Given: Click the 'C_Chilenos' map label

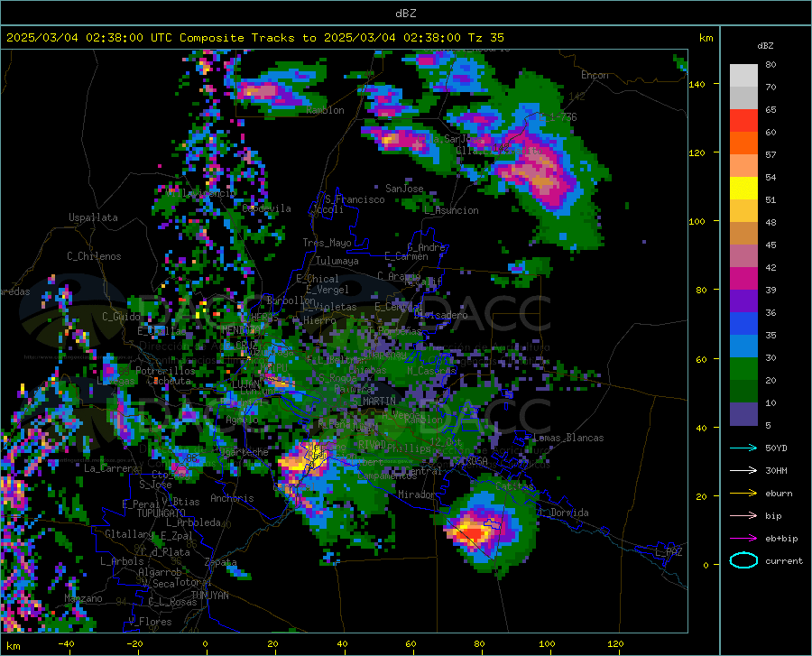Looking at the screenshot, I should click(94, 256).
